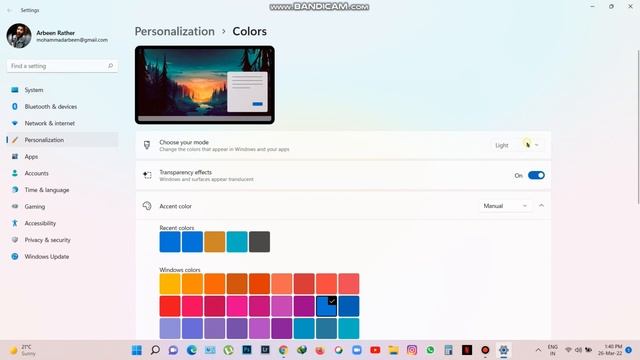Select the light periwinkle Windows color

click(170, 329)
